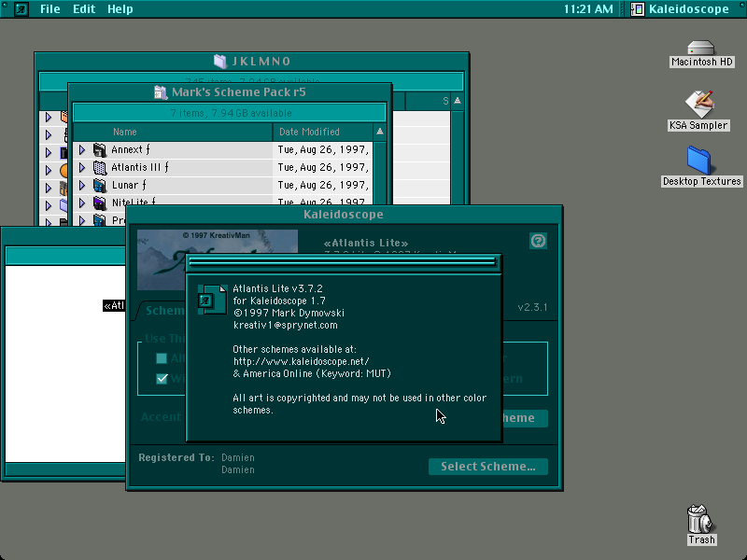Click the "Registered To:" label
Image resolution: width=747 pixels, height=560 pixels.
(176, 457)
